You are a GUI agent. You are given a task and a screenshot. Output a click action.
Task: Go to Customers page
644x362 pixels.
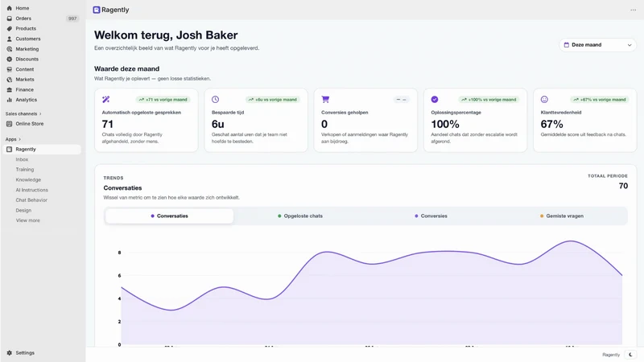pos(28,39)
